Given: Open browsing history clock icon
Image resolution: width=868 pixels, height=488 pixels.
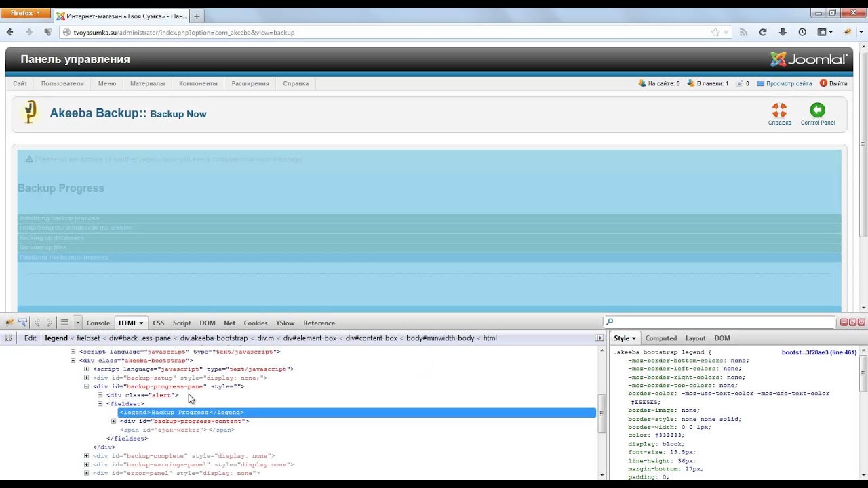Looking at the screenshot, I should (x=802, y=32).
